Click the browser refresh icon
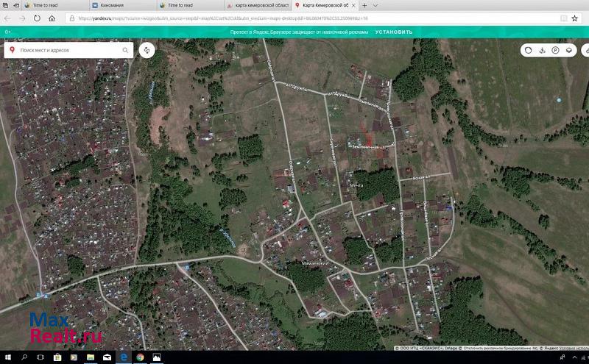Image resolution: width=589 pixels, height=364 pixels. coord(37,18)
